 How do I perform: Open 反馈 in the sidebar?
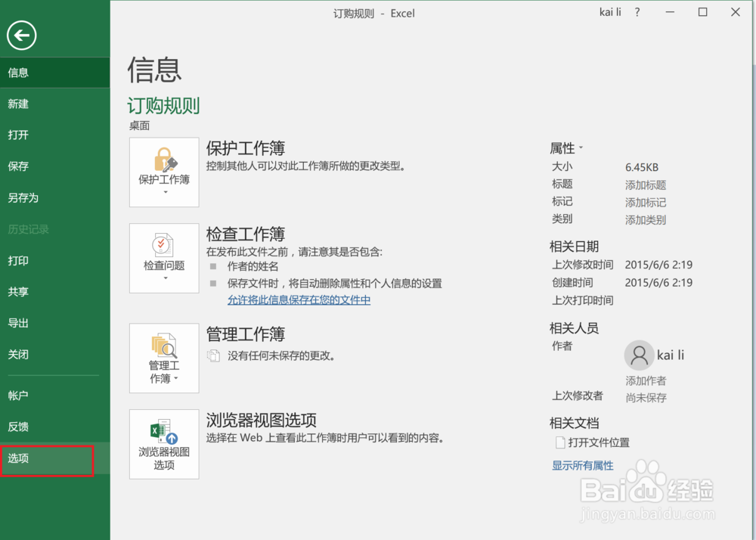[x=55, y=427]
